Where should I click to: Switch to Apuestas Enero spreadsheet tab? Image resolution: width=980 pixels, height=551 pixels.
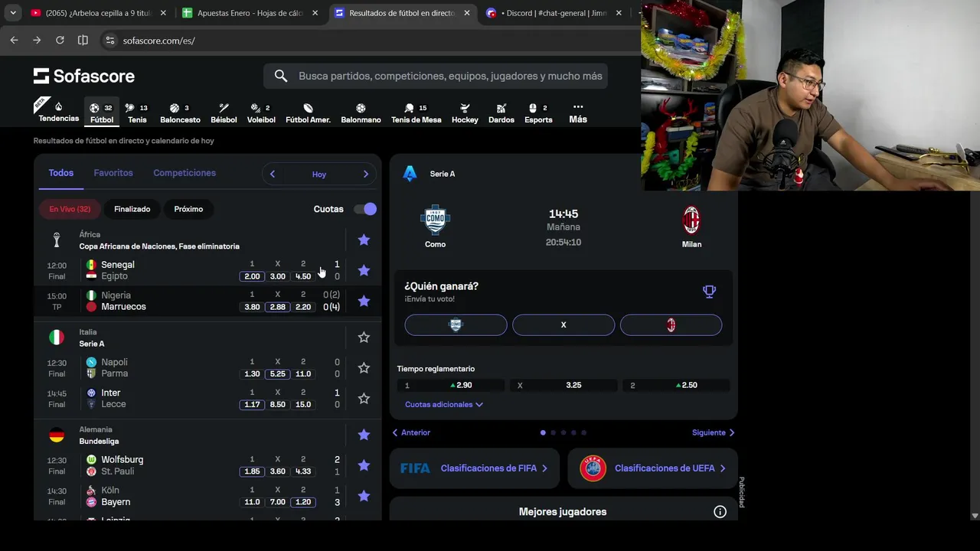(251, 13)
